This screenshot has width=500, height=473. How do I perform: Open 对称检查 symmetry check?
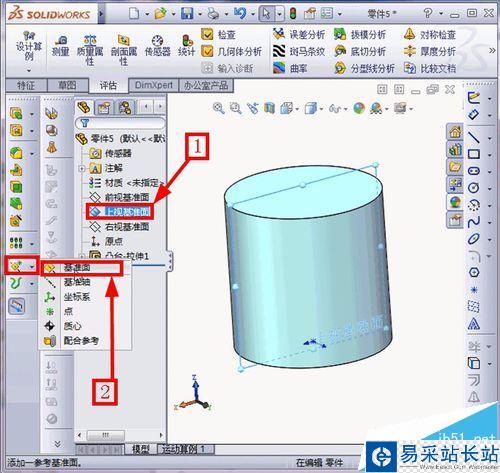coord(430,34)
